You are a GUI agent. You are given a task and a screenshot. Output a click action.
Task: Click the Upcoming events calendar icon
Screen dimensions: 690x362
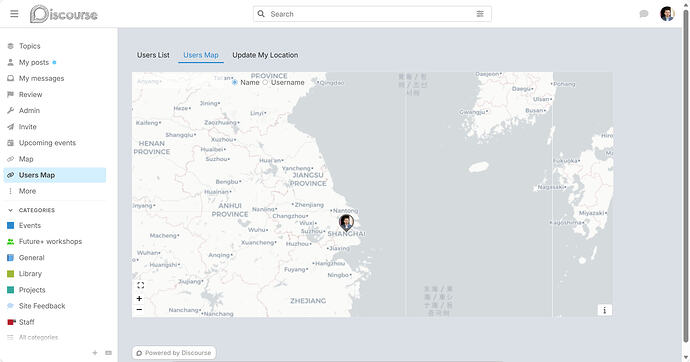coord(11,143)
